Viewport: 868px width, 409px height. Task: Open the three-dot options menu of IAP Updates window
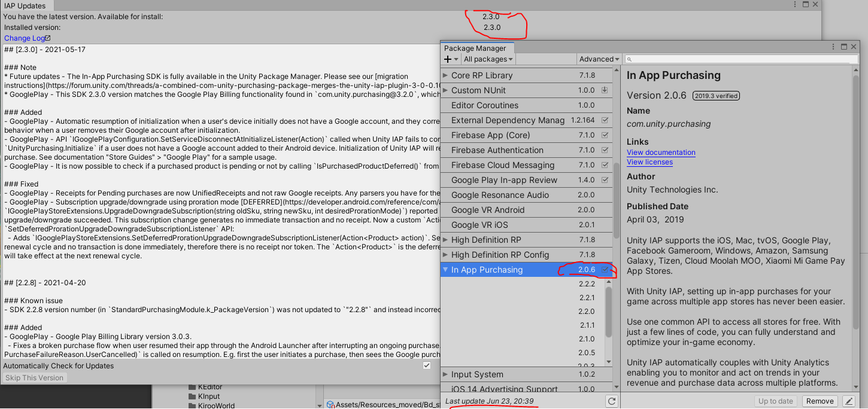click(x=794, y=4)
